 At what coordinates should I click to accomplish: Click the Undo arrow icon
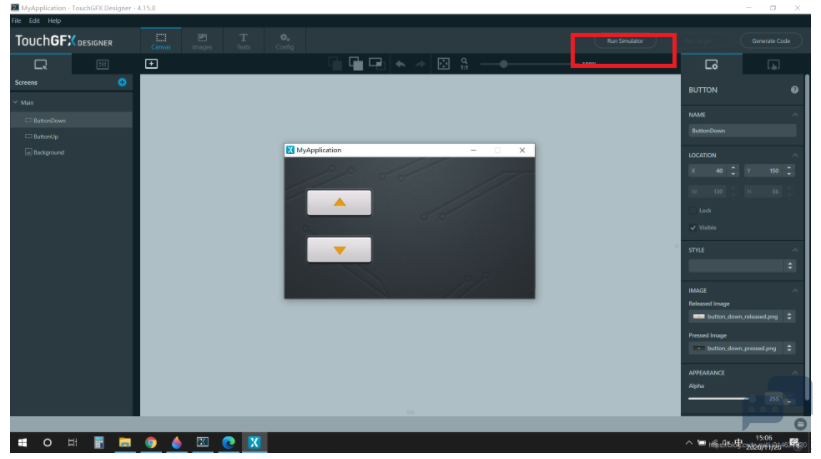tap(401, 64)
